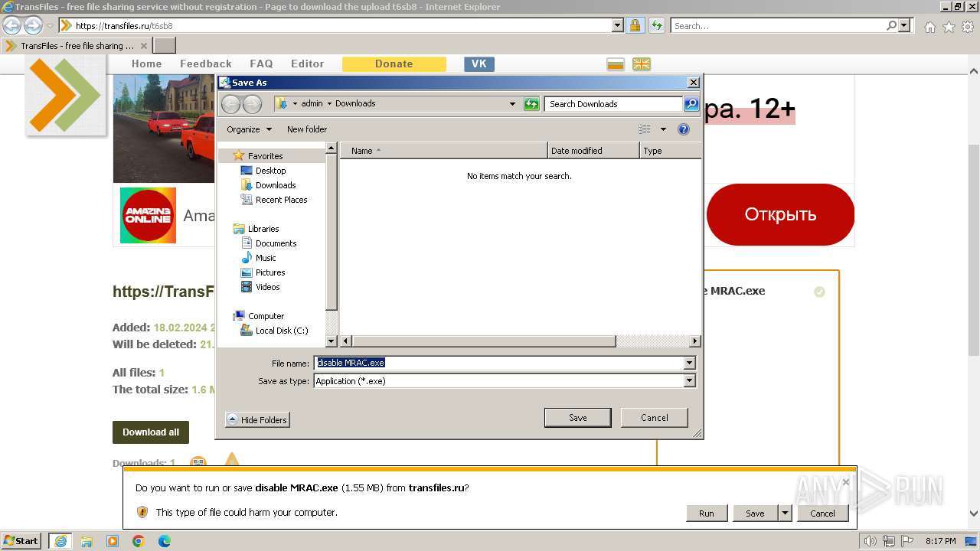Open Chrome from the taskbar

[139, 541]
